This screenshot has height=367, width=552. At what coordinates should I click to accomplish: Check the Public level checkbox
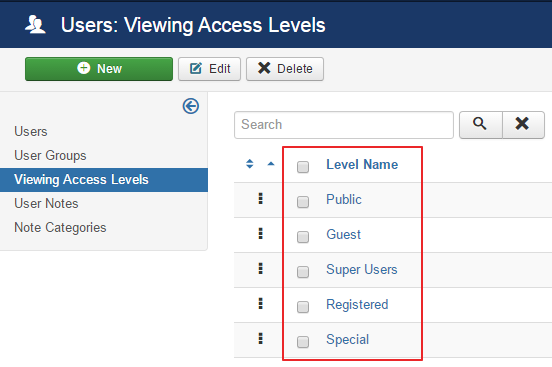click(303, 202)
